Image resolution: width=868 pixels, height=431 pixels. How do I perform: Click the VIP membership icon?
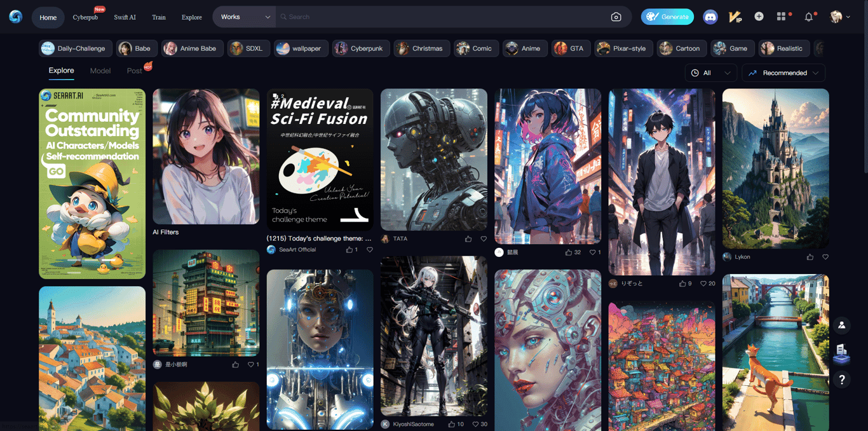click(735, 17)
